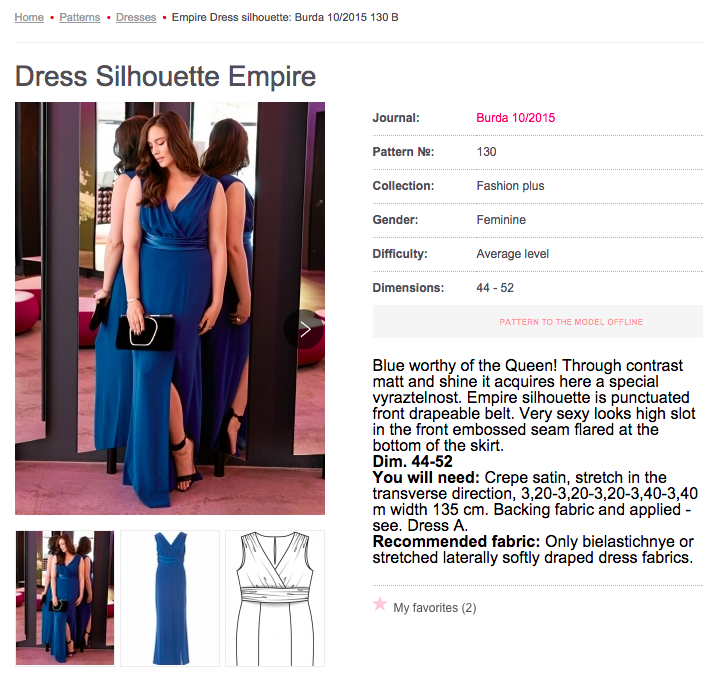
Task: Click the 44 - 52 dimensions value
Action: point(495,288)
